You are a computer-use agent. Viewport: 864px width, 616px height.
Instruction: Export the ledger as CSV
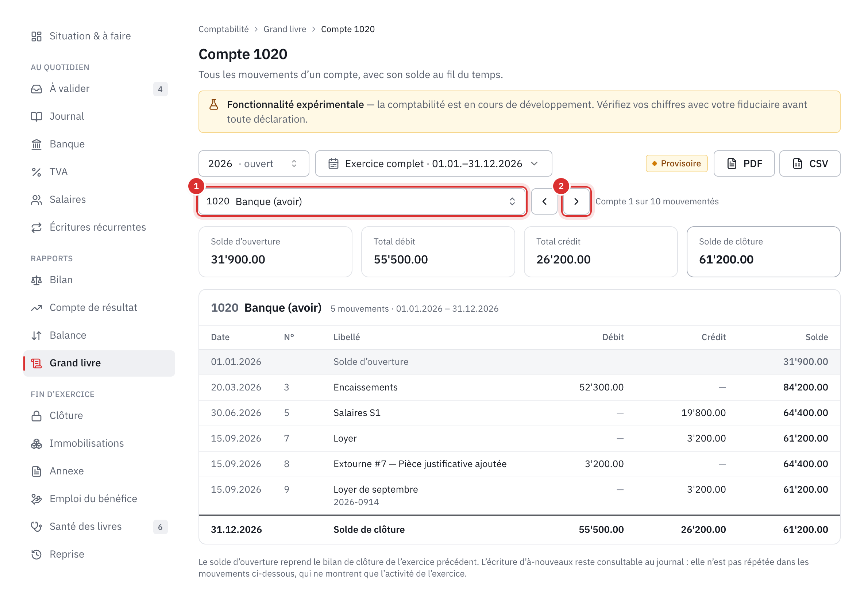(x=810, y=163)
